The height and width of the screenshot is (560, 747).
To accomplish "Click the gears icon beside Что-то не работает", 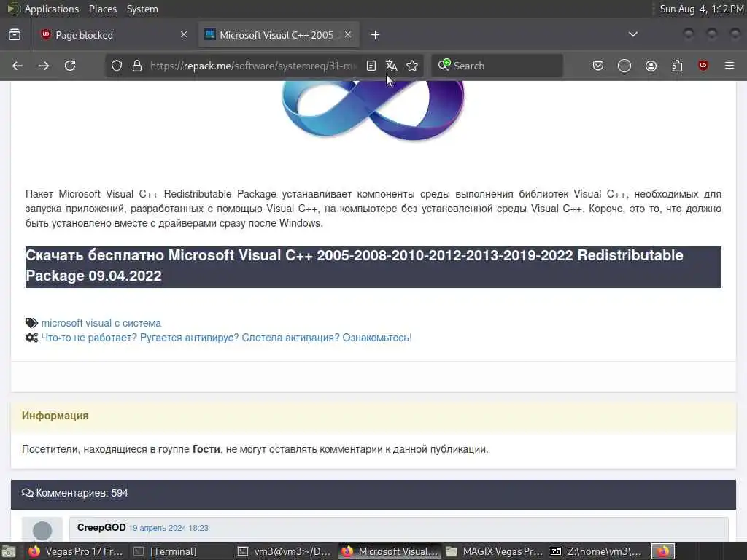I will coord(31,338).
